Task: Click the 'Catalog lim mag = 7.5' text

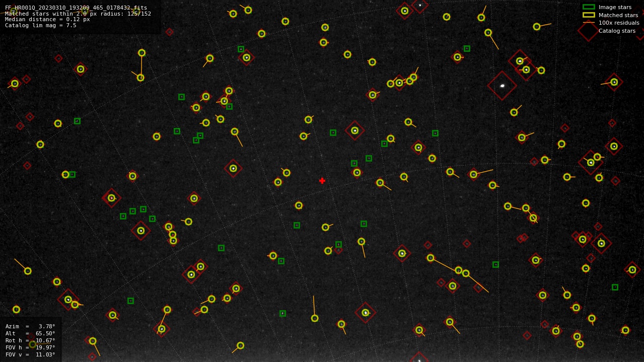Action: (x=41, y=26)
